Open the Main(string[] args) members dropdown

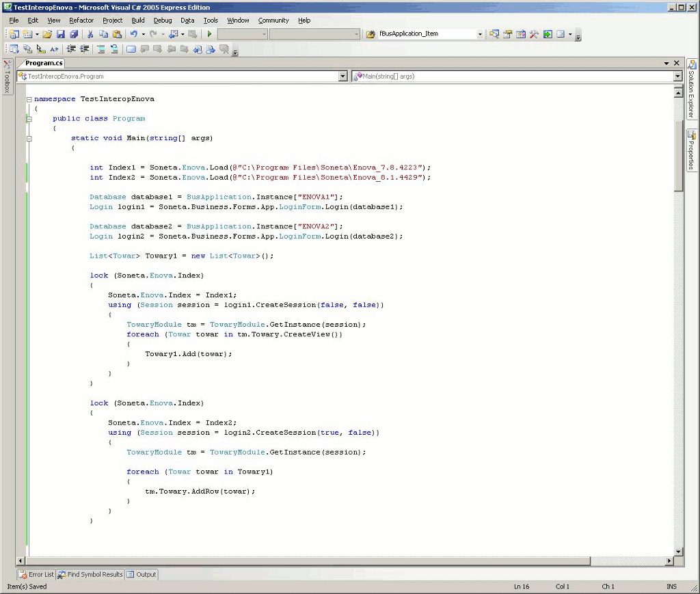[677, 77]
